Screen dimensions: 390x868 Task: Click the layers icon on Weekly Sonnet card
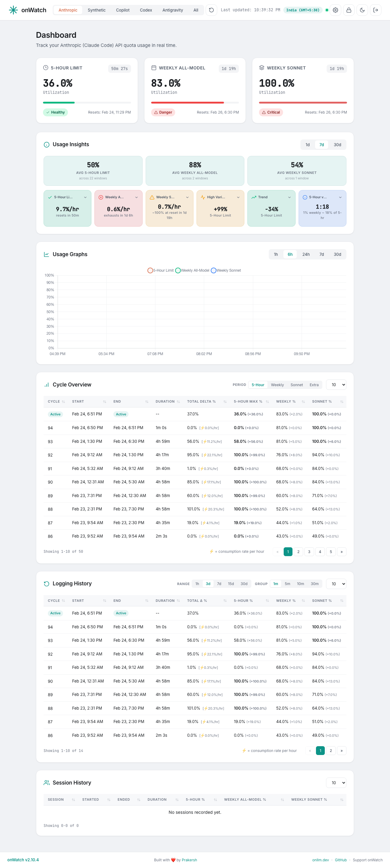(261, 68)
